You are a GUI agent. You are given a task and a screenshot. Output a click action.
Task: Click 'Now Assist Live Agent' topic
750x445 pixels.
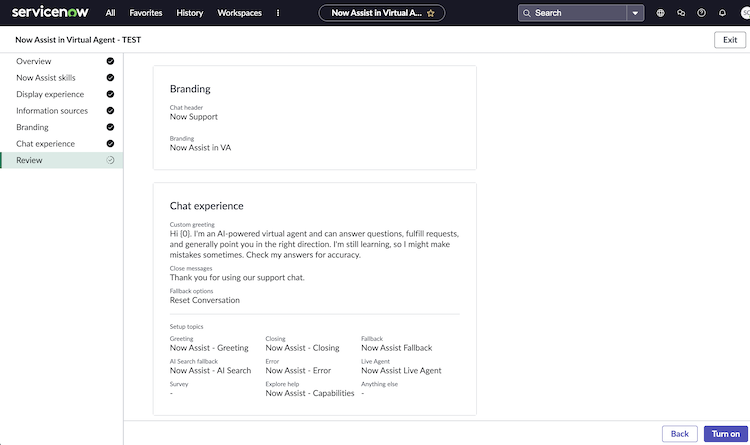point(401,371)
